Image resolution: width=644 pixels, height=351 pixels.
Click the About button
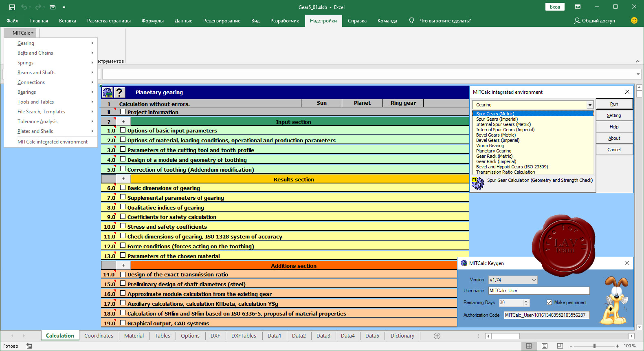coord(614,138)
